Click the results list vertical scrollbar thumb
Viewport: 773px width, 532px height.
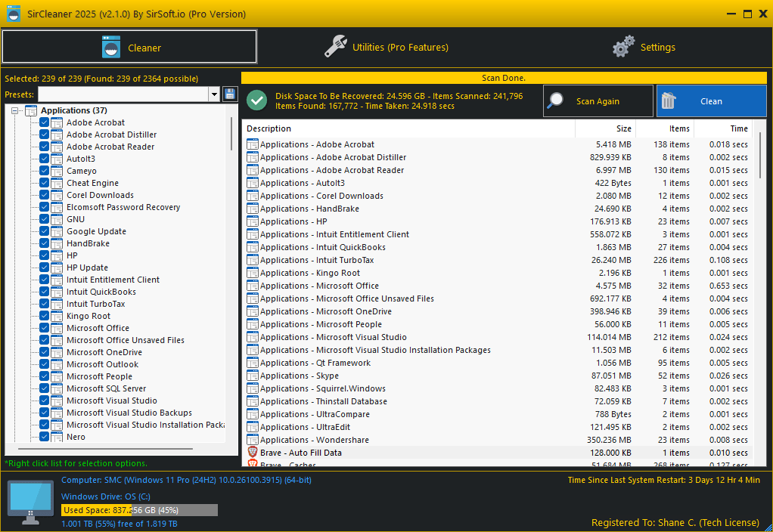coord(761,156)
